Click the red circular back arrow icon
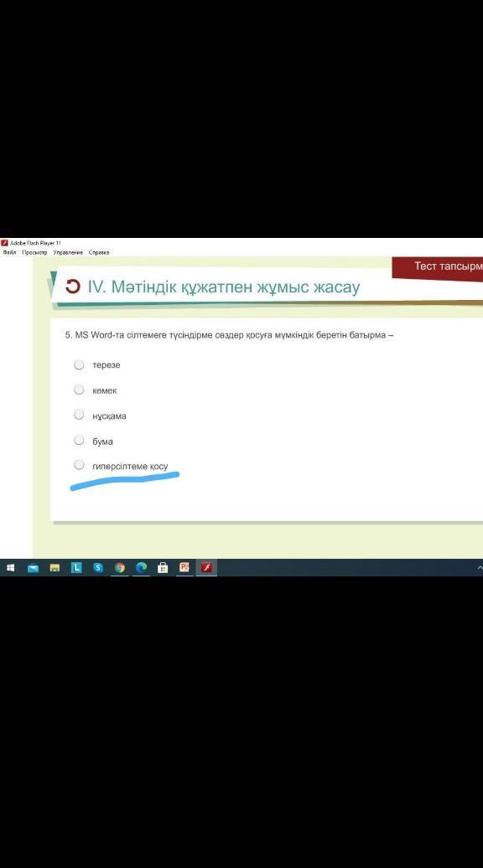 pos(73,287)
